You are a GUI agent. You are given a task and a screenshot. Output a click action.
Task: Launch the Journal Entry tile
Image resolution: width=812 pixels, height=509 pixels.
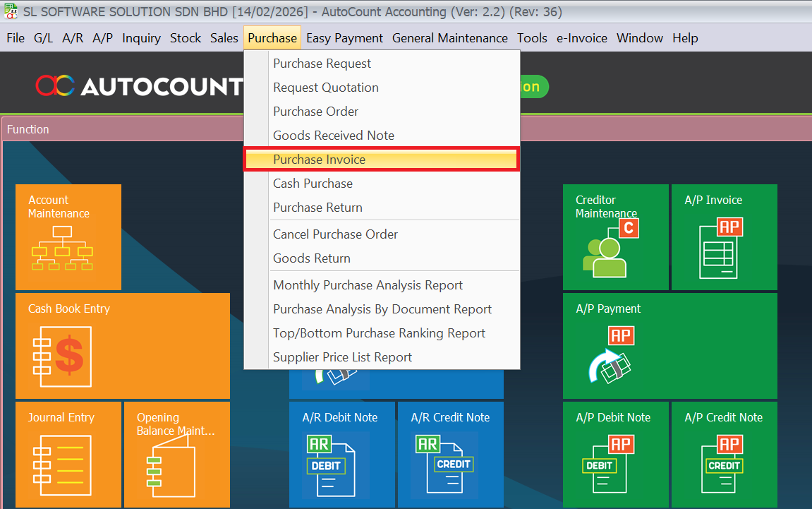[x=68, y=455]
